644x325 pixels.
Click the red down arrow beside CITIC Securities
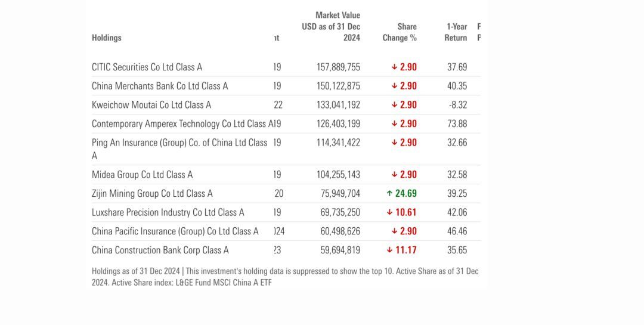[394, 67]
